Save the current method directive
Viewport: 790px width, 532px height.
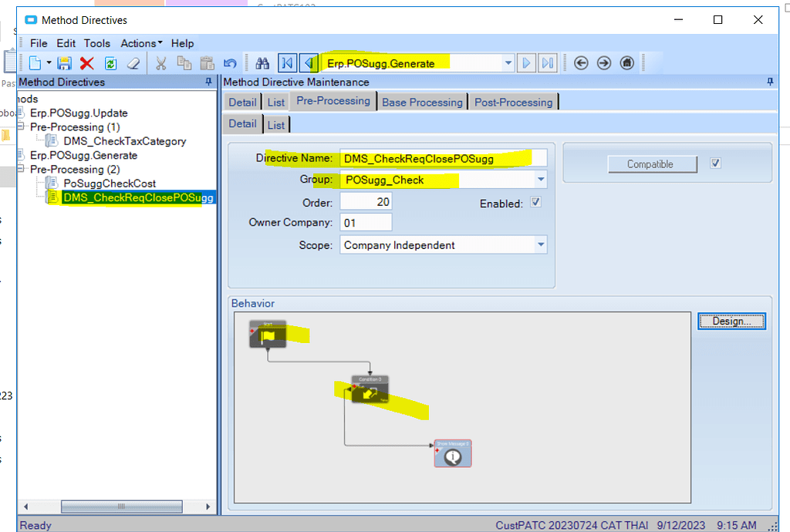click(x=64, y=62)
